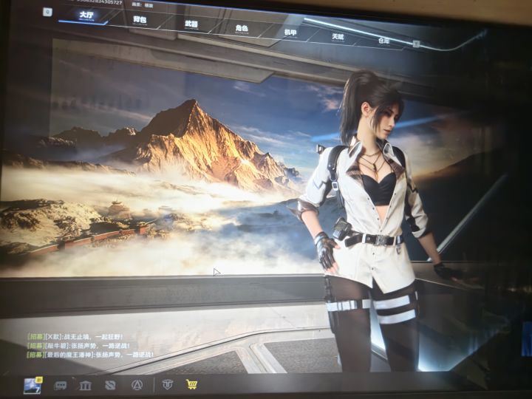Screen dimensions: 532x399
Task: Open the 仓库 warehouse tab
Action: (383, 41)
